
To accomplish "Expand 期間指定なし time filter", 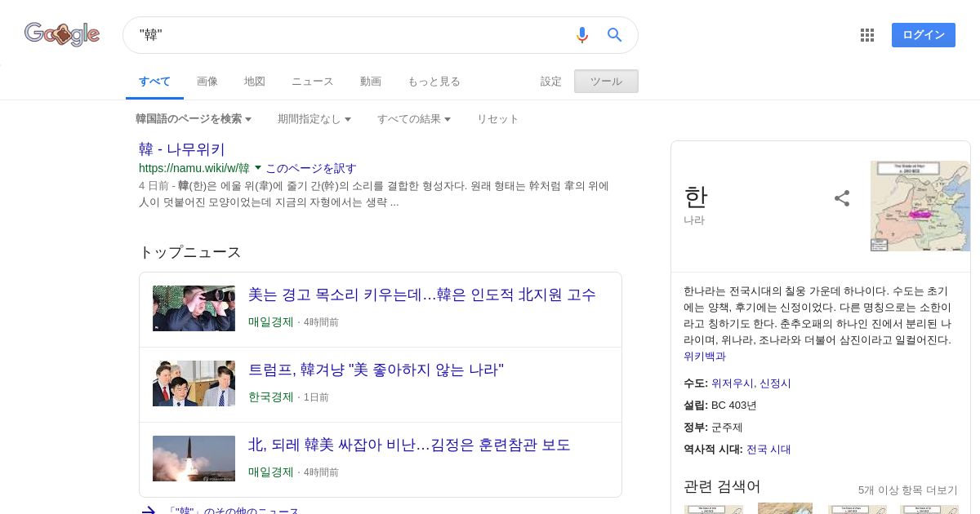I will [x=314, y=119].
